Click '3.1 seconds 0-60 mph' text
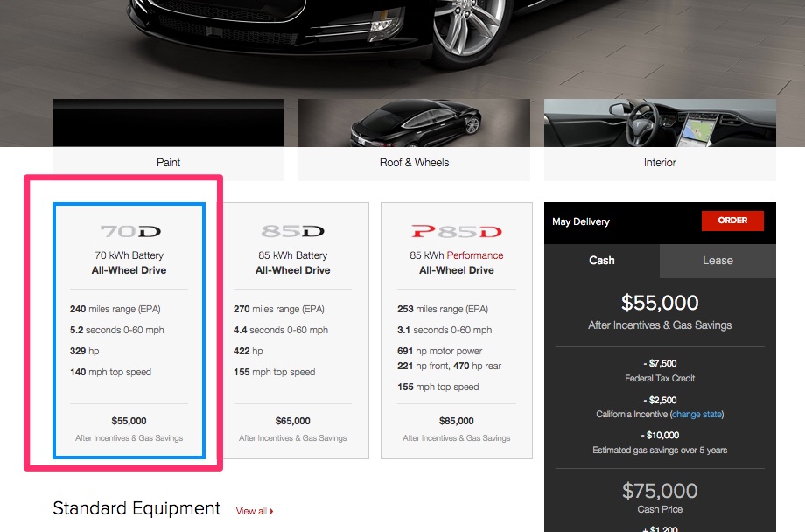The image size is (805, 532). pos(444,330)
